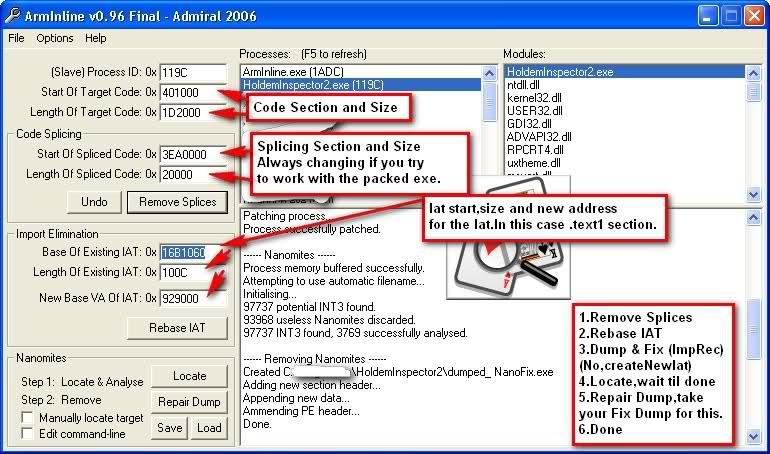Image resolution: width=770 pixels, height=454 pixels.
Task: Click log pane scroll down arrow
Action: point(754,435)
